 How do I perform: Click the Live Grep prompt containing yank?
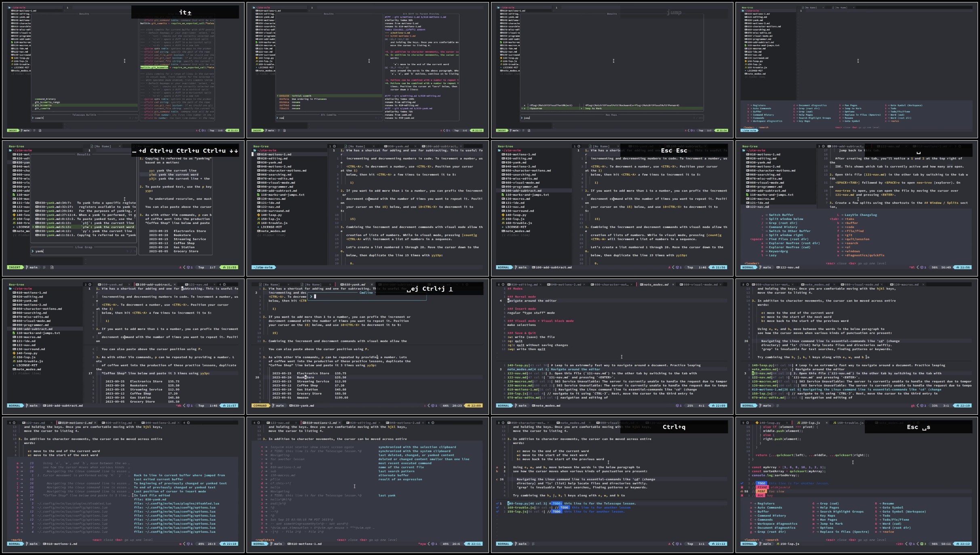click(84, 251)
